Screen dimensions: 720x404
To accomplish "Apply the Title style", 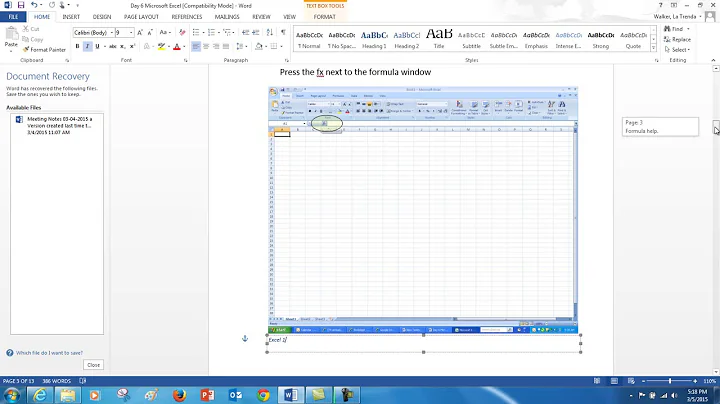I will coord(439,39).
